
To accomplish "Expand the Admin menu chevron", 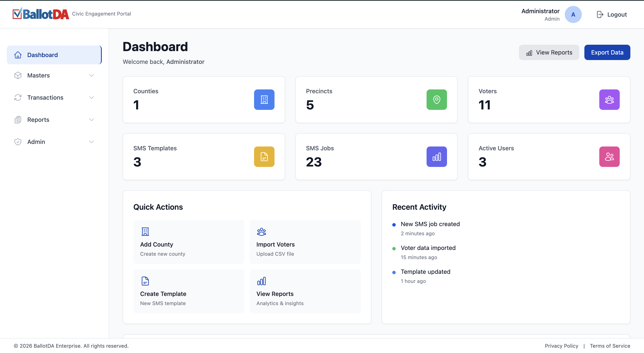I will pyautogui.click(x=92, y=142).
